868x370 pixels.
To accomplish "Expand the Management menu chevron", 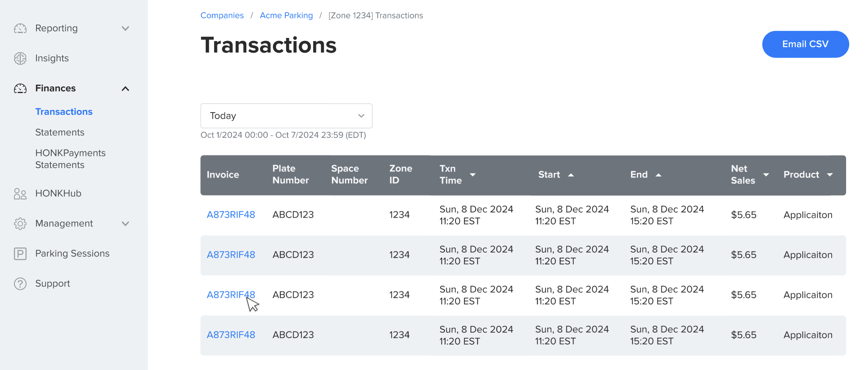I will click(125, 224).
